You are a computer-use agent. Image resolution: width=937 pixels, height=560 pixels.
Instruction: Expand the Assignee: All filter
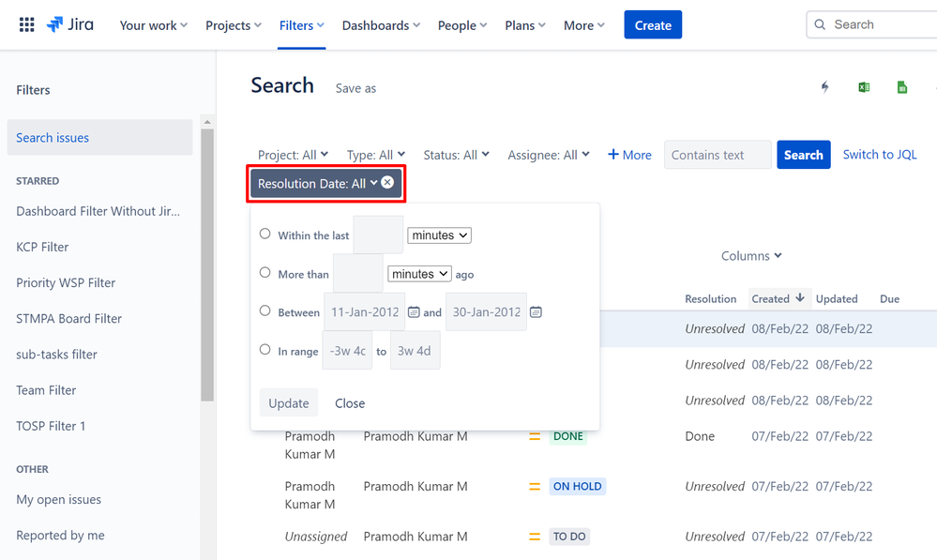549,155
